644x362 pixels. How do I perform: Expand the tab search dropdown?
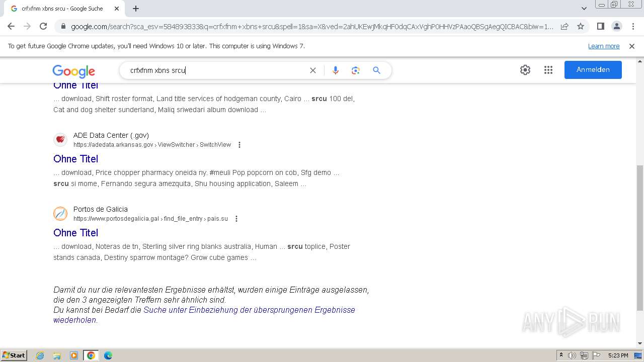tap(584, 9)
